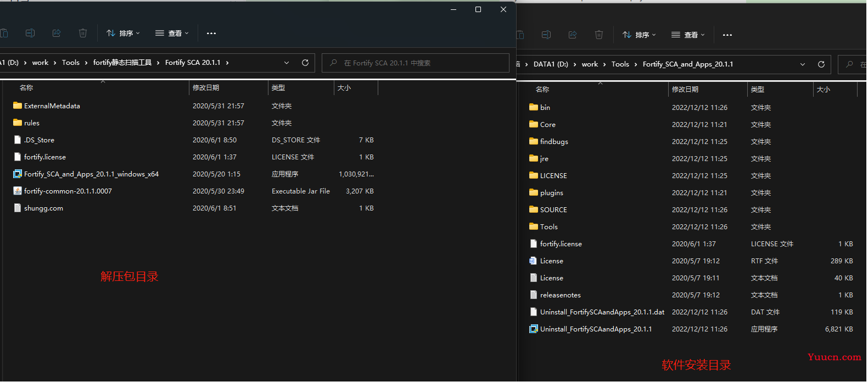The image size is (868, 387).
Task: Minimize the left Explorer window
Action: 453,9
